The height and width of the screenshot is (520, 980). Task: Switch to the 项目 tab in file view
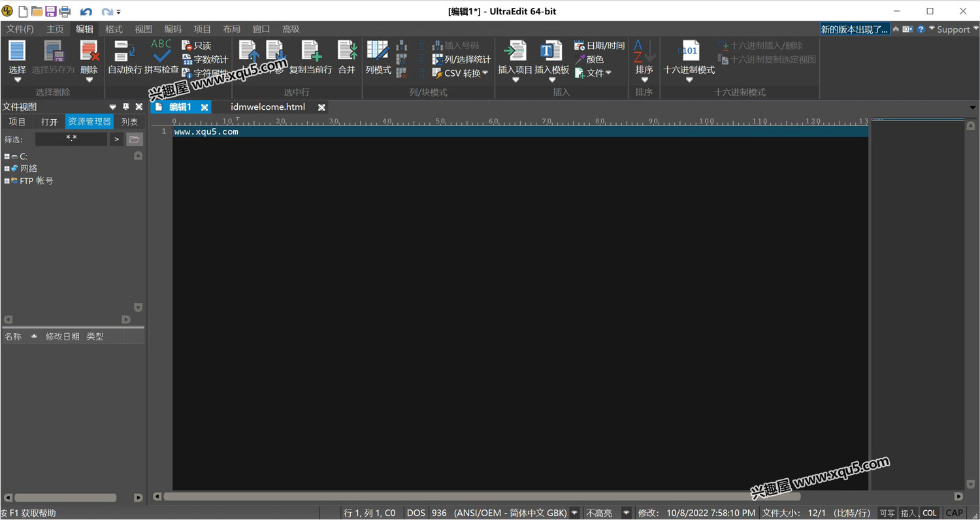pos(17,122)
